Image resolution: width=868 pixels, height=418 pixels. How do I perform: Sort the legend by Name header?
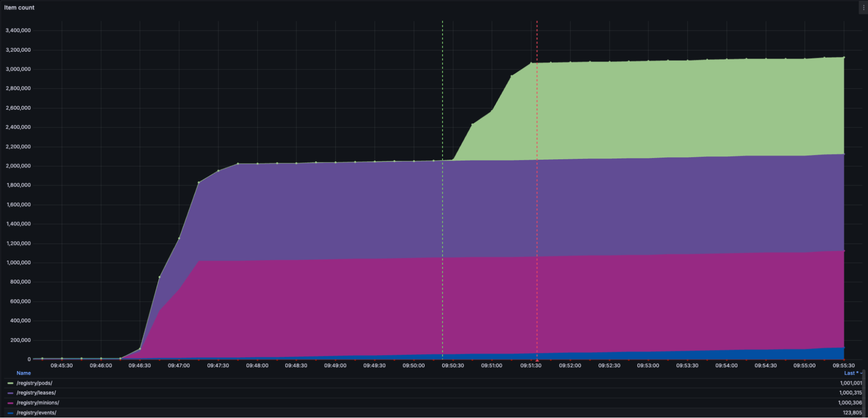[x=23, y=373]
